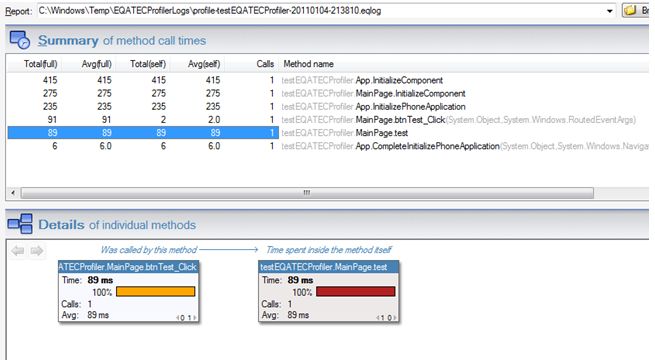Click the 'Time spent inside the method itself' label
655x361 pixels.
(328, 250)
